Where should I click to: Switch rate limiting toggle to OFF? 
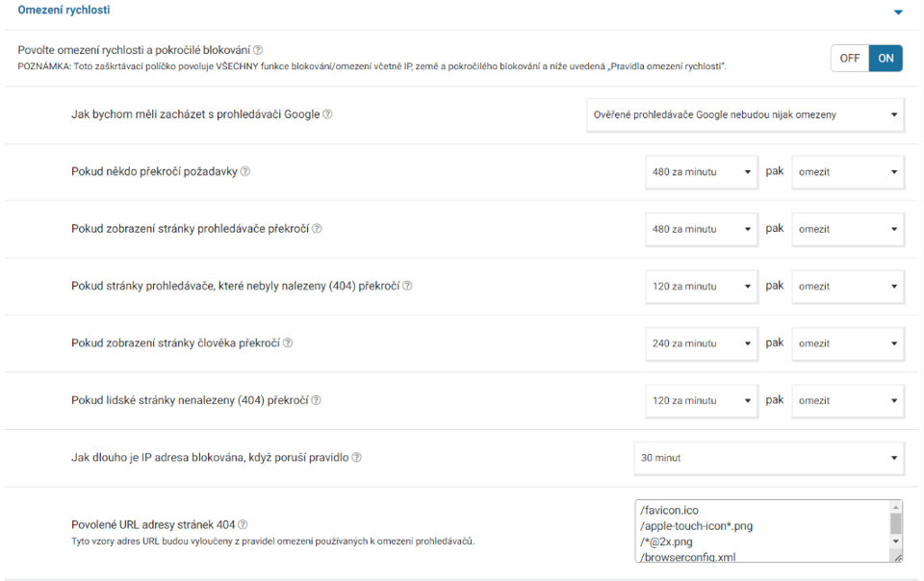(x=850, y=59)
